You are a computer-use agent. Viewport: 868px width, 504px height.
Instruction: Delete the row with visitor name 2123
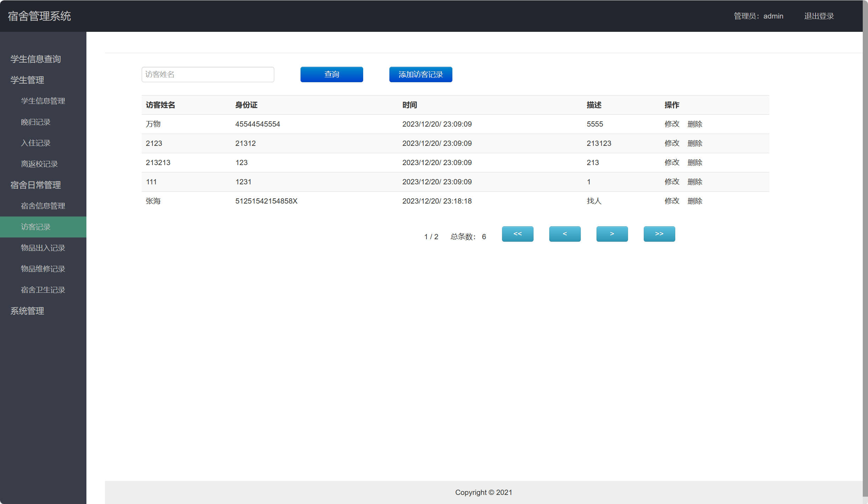pyautogui.click(x=695, y=143)
